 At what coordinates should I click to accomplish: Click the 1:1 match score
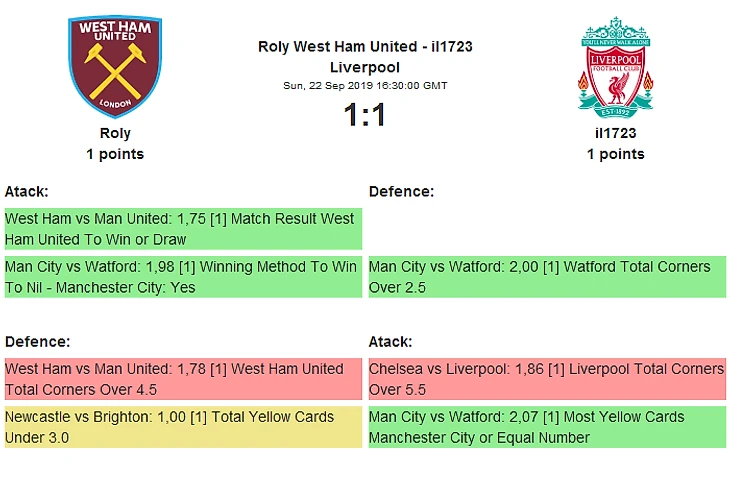coord(365,116)
